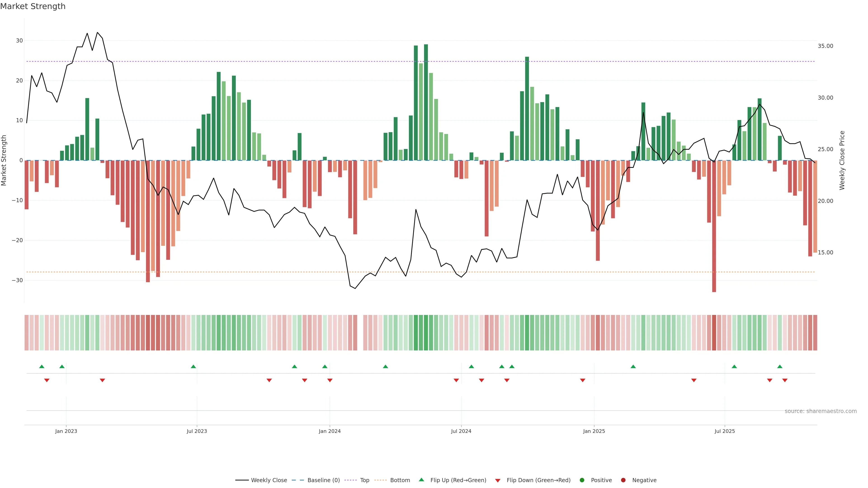Click flip-down marker just before Jan 2025
The image size is (868, 488).
point(583,380)
